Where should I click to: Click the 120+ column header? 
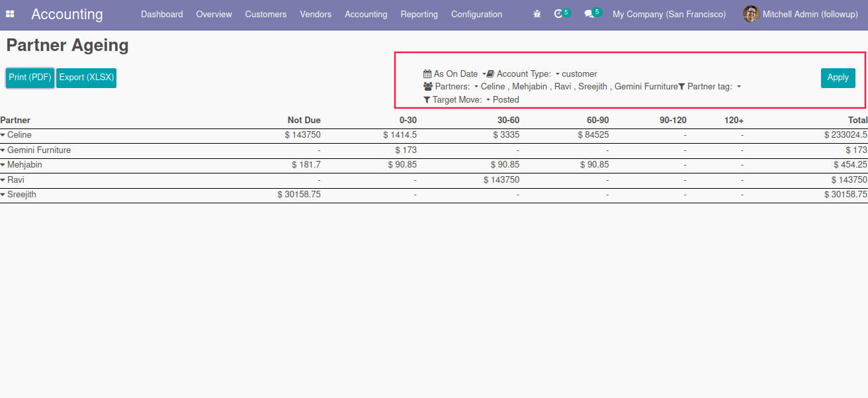pos(734,121)
